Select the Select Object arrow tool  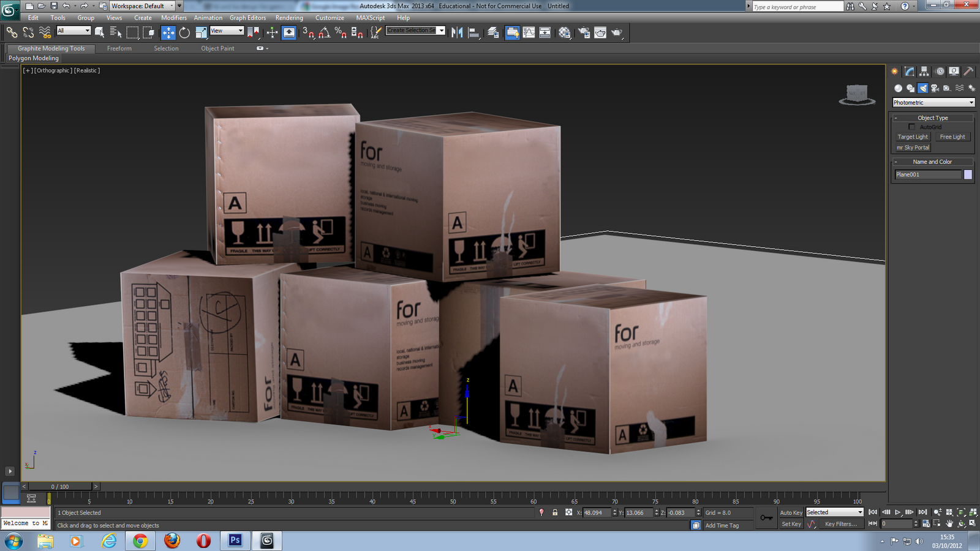click(99, 32)
